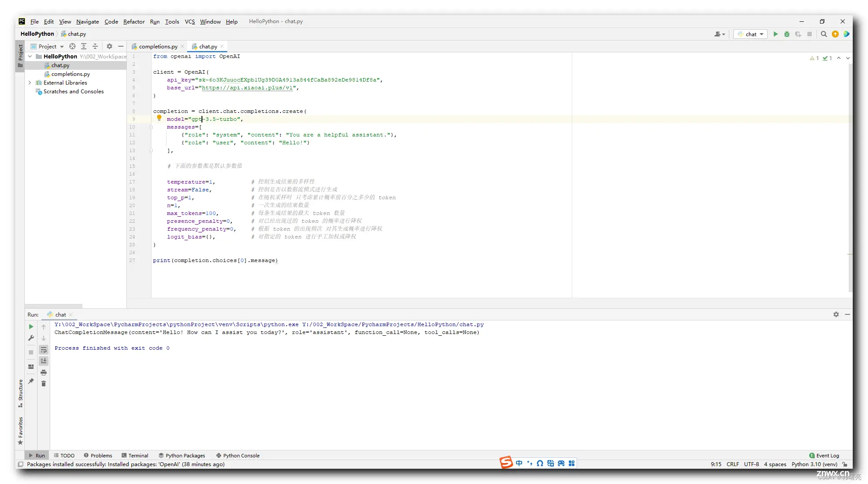This screenshot has width=868, height=484.
Task: Open the Code With Me user dropdown
Action: point(720,34)
